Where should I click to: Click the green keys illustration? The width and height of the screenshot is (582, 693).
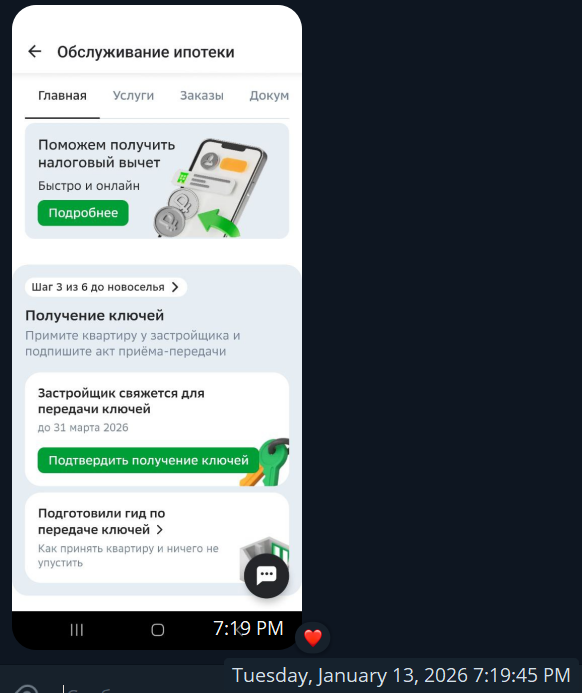coord(266,462)
